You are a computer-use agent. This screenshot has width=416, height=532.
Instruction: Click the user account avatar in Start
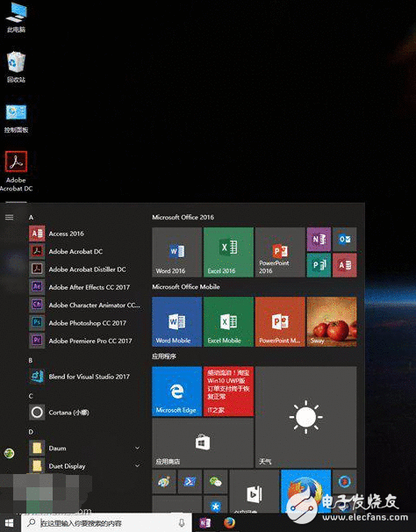coord(9,453)
